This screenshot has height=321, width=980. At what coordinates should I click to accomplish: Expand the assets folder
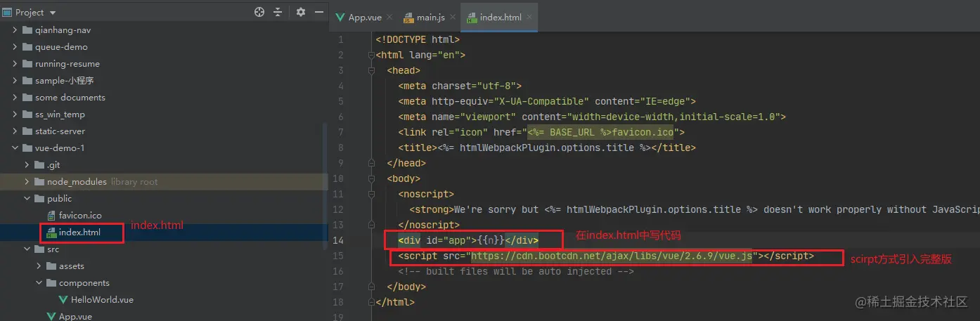click(x=39, y=266)
